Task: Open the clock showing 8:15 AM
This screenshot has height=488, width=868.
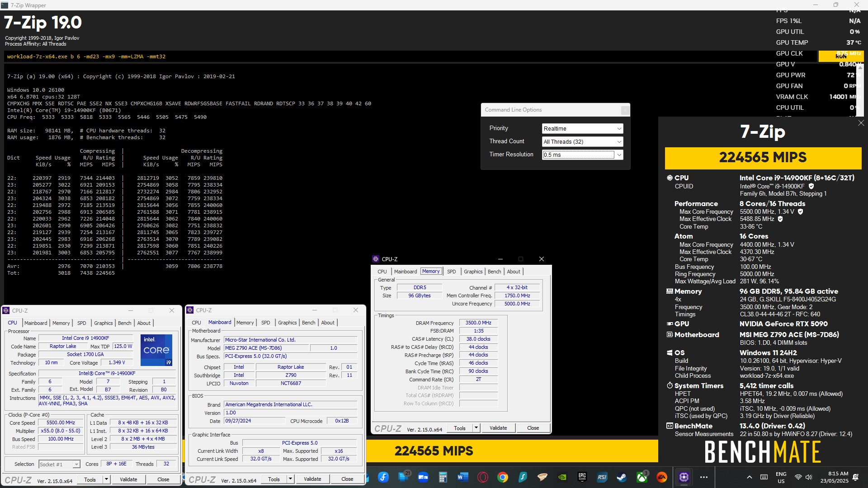Action: [834, 477]
